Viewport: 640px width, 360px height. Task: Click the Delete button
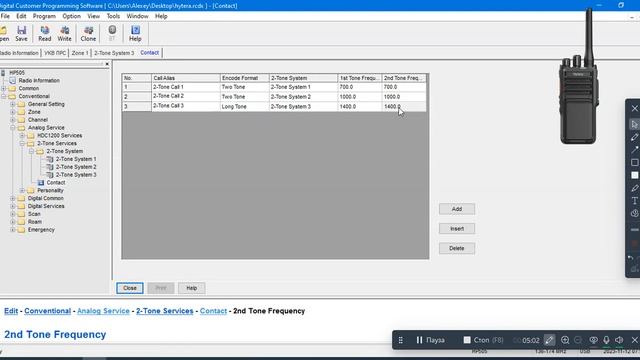pos(457,248)
